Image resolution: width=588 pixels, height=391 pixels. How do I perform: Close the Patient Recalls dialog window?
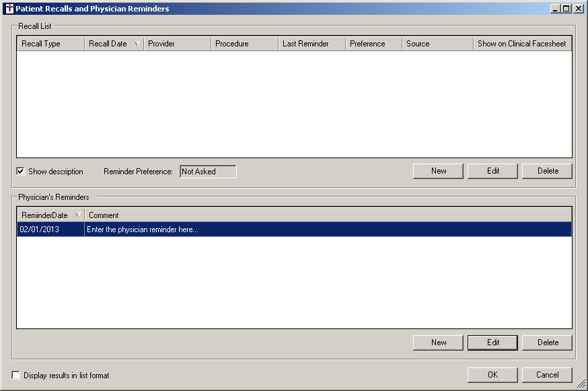(x=578, y=9)
